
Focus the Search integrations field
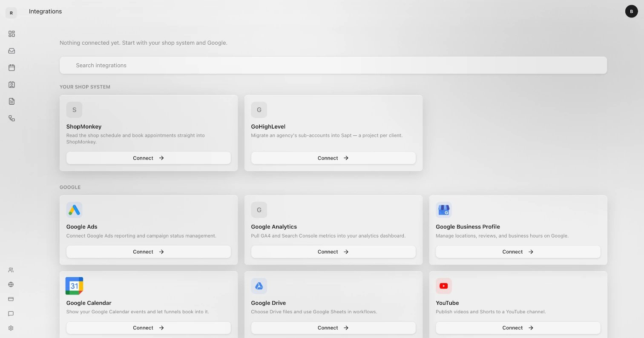click(333, 65)
